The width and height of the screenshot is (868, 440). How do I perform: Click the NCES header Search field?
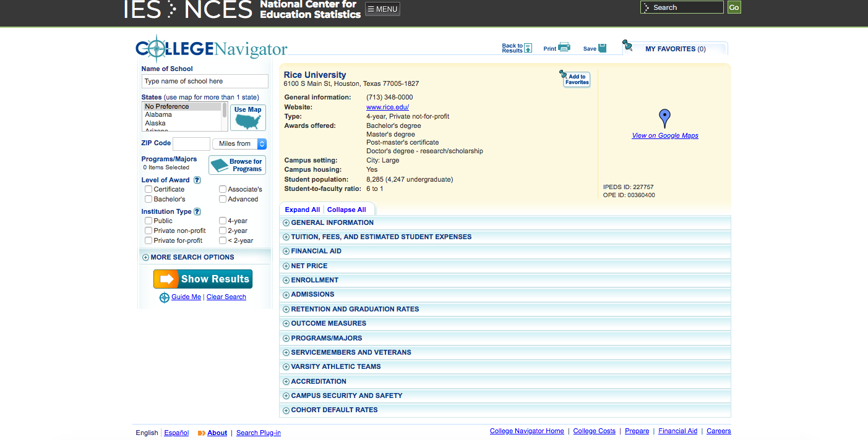coord(682,7)
